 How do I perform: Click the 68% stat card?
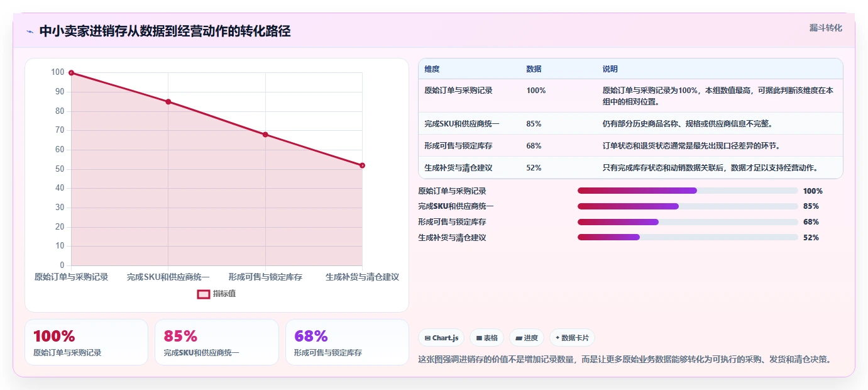tap(347, 342)
